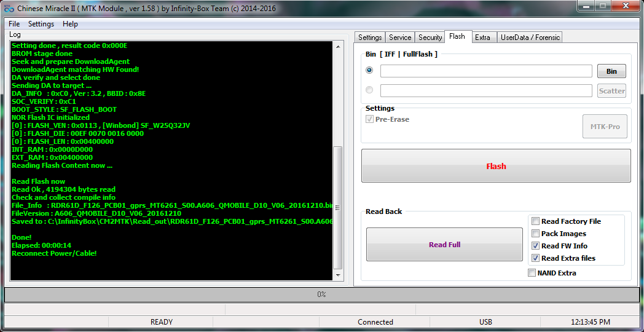Open the Extra tab
This screenshot has height=332, width=644.
pos(482,38)
